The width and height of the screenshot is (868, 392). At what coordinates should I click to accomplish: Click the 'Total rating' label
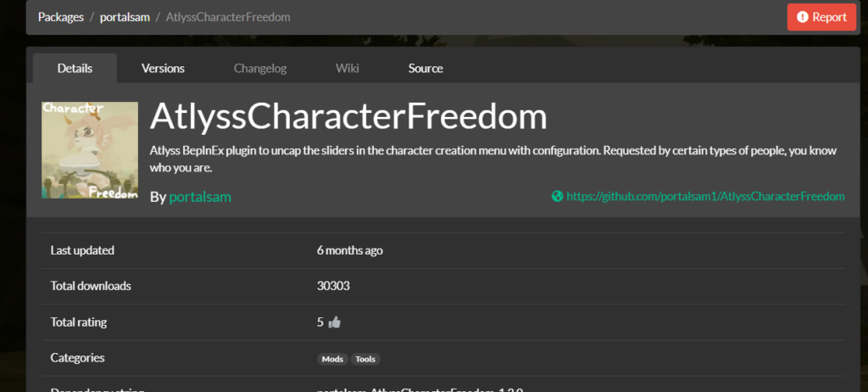(x=79, y=322)
